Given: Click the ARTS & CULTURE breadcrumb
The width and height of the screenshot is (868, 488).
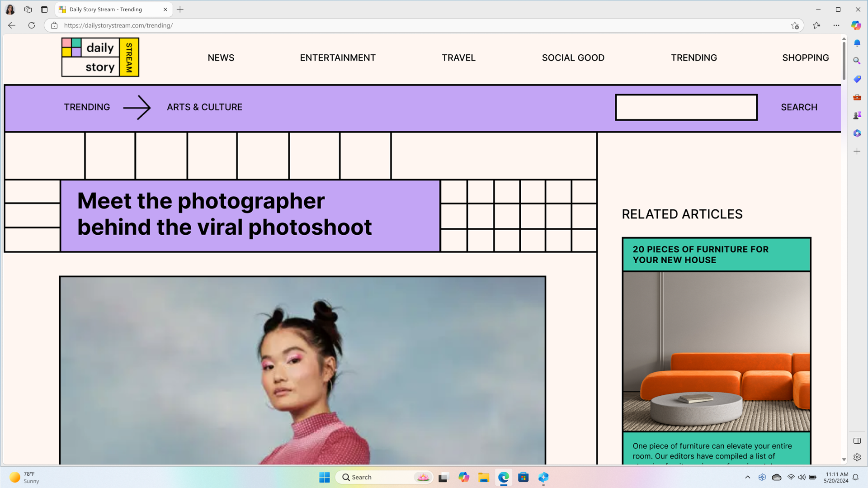Looking at the screenshot, I should coord(204,107).
